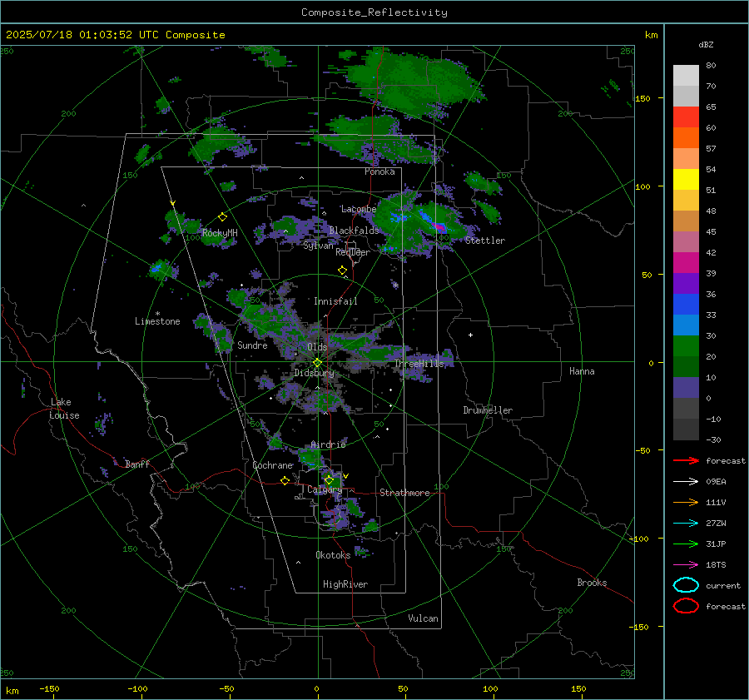Click the 'Lake Louise' map label
This screenshot has width=749, height=700.
coord(64,409)
